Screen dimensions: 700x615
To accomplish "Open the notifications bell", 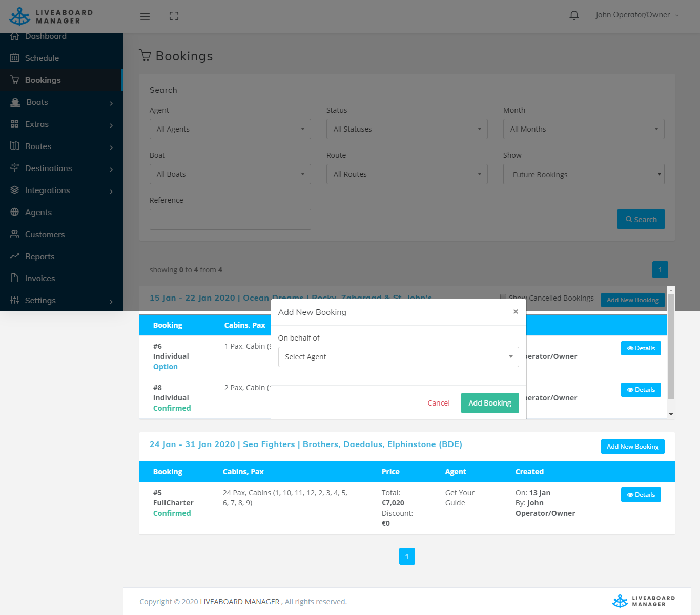I will [x=574, y=15].
